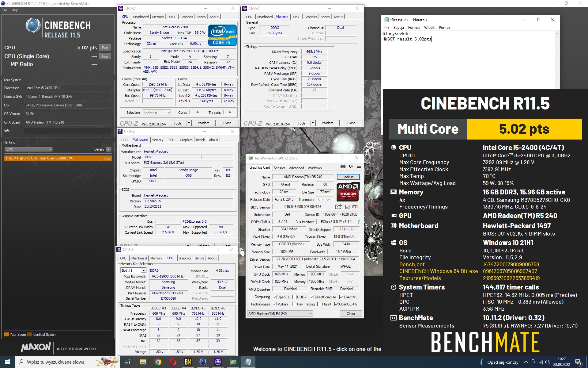Open the notification center icon
Image resolution: width=588 pixels, height=368 pixels.
578,362
